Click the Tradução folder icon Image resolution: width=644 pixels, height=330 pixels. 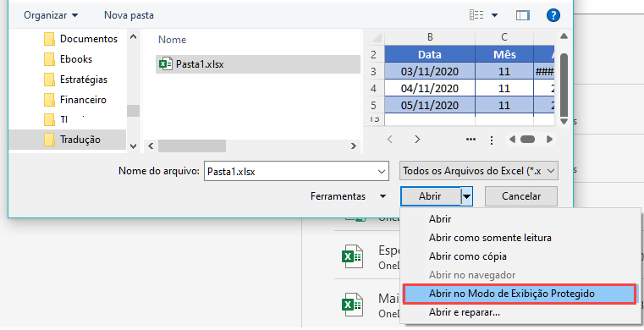[x=49, y=140]
